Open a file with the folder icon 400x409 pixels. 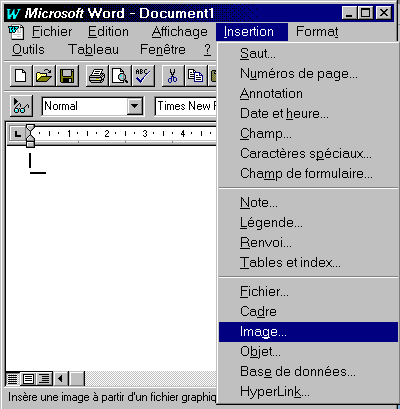tap(44, 76)
